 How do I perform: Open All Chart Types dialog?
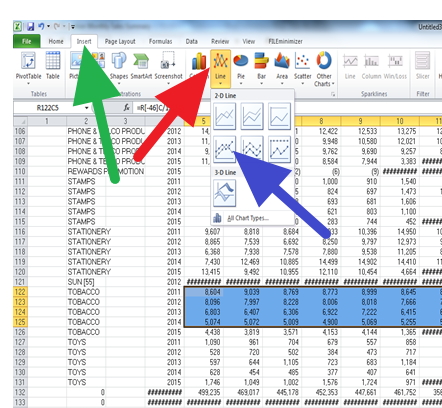pos(248,218)
